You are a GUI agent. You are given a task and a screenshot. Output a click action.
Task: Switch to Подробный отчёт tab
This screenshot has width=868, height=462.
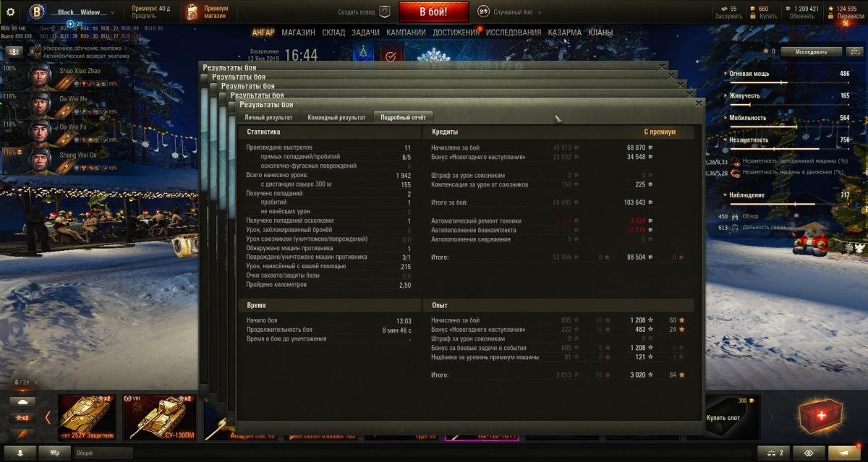point(404,117)
